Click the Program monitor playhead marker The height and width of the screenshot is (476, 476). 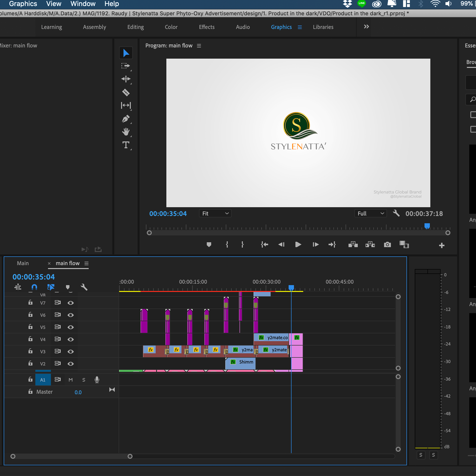tap(427, 226)
